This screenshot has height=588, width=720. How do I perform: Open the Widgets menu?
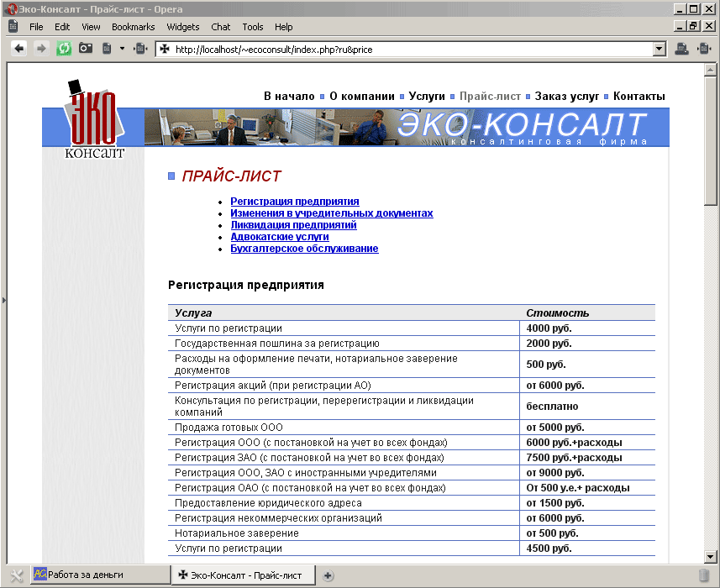pos(183,27)
